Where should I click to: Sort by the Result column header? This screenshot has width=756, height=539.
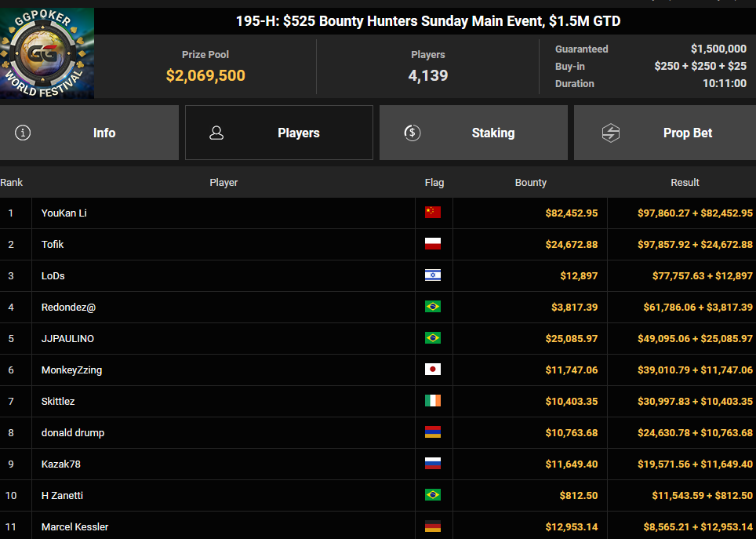(x=685, y=182)
